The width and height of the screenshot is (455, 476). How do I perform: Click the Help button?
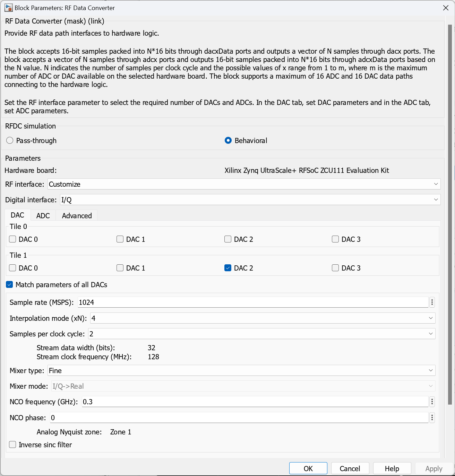pos(392,468)
